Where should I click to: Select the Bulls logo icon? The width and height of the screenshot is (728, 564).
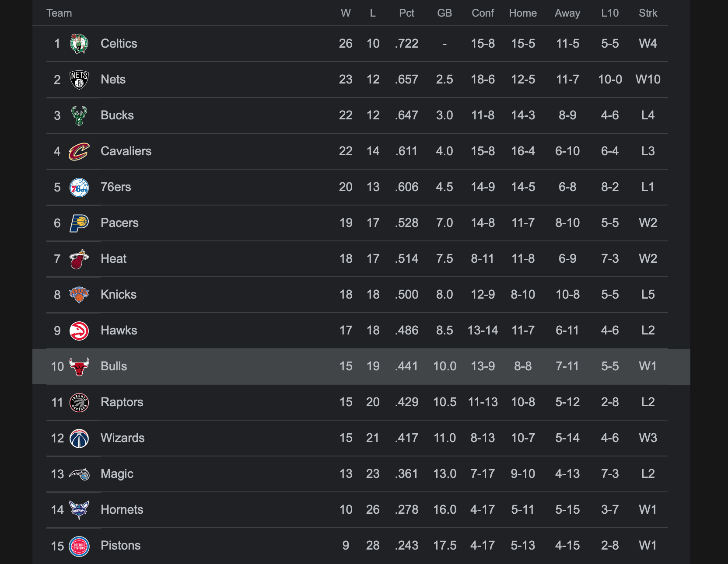click(79, 366)
